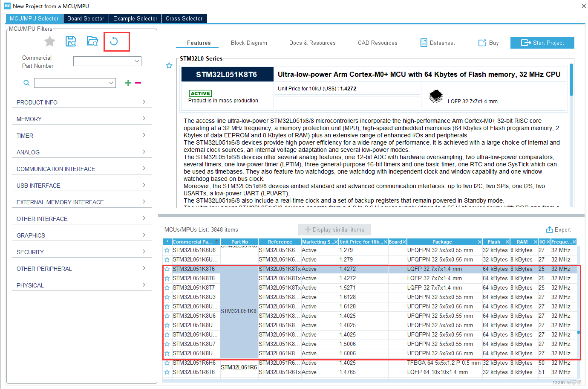Switch to Board Selector tab

[86, 18]
